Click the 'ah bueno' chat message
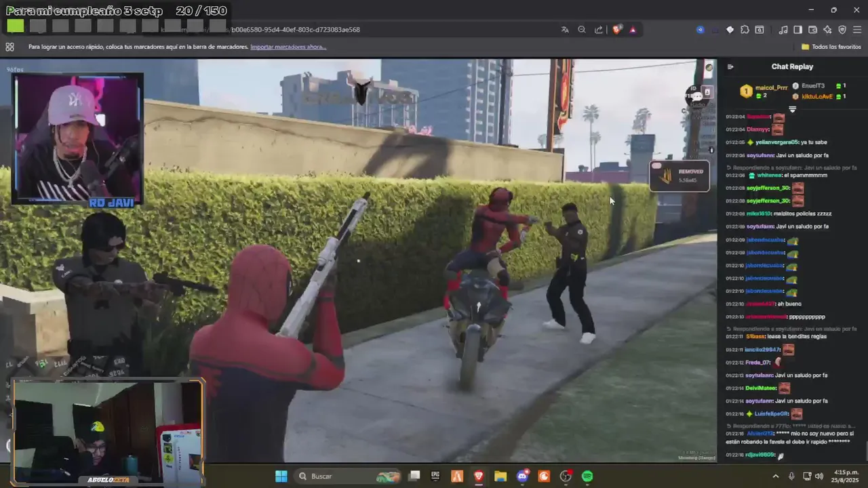This screenshot has width=868, height=488. (791, 304)
